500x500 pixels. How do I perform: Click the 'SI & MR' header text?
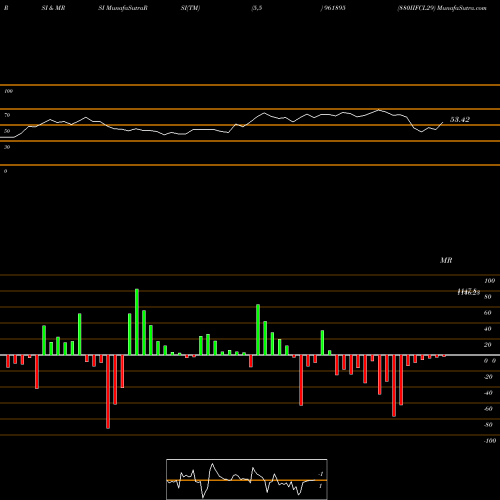pos(53,8)
